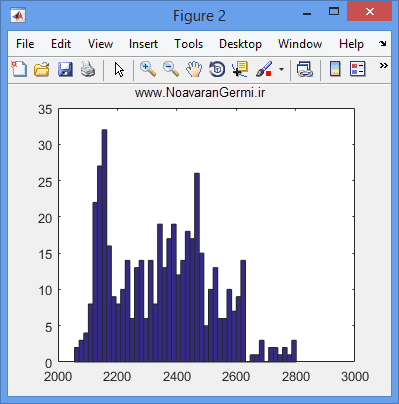The image size is (399, 404).
Task: Click the New Figure icon
Action: coord(19,69)
